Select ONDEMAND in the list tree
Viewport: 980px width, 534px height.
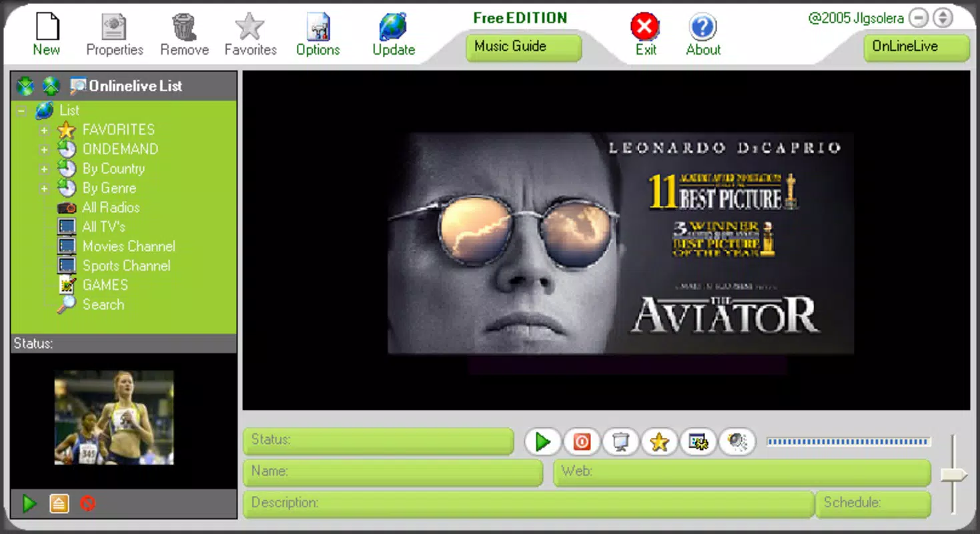[x=120, y=149]
